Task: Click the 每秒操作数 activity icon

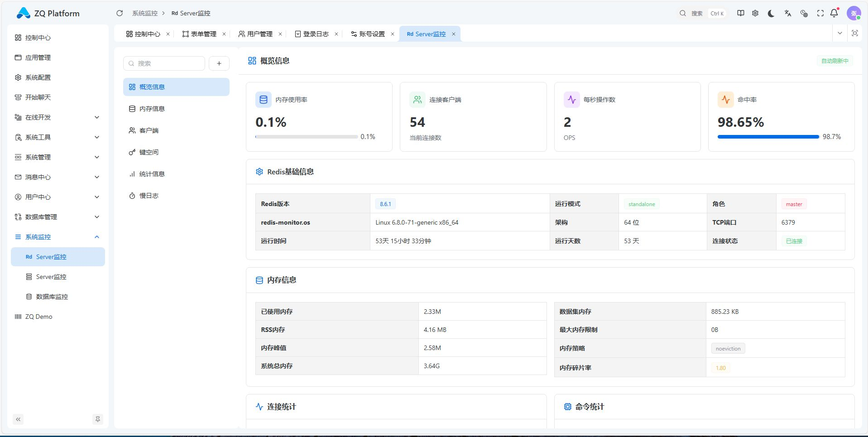Action: click(x=571, y=100)
